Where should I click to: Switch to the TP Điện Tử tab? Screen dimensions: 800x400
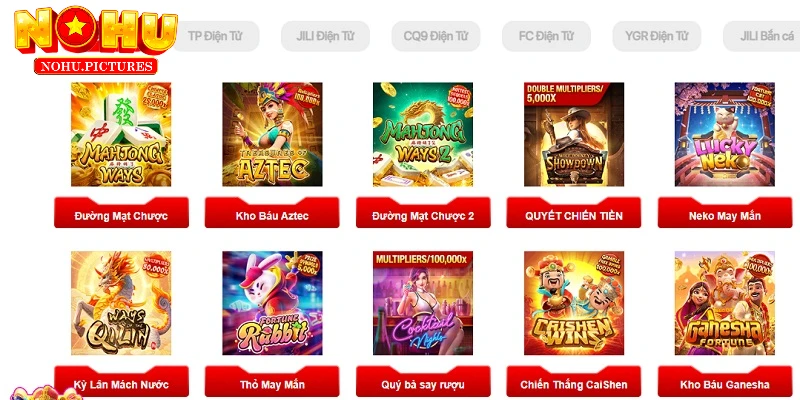pos(215,36)
